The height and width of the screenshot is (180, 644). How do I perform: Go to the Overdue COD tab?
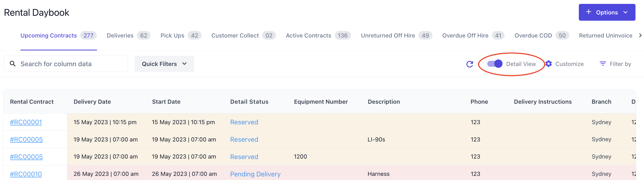coord(533,36)
